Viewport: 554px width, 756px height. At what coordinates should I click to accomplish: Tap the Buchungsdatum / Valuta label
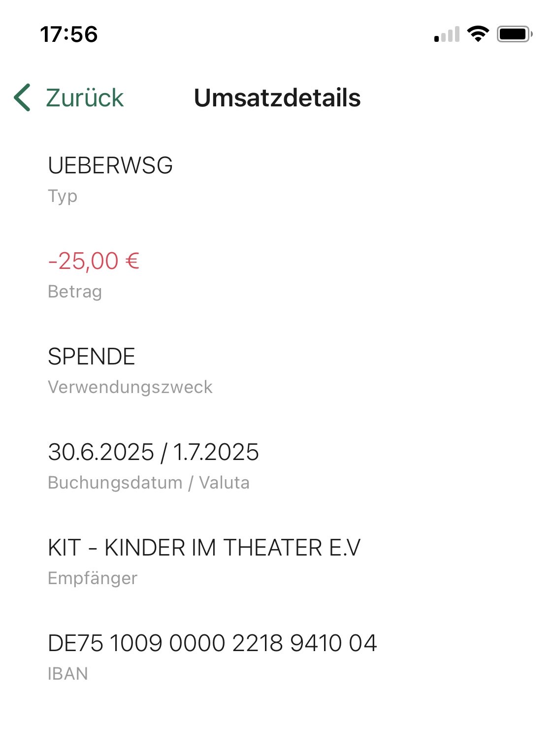coord(149,483)
